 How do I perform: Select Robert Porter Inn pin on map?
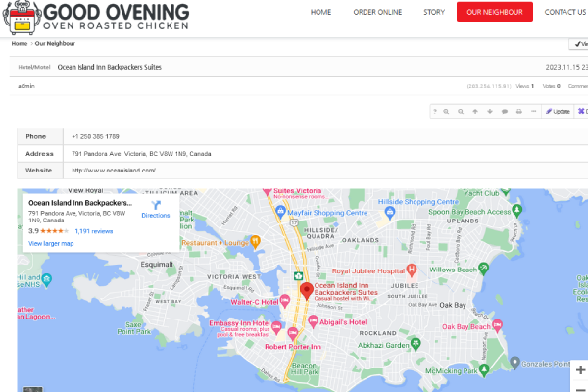pos(293,333)
